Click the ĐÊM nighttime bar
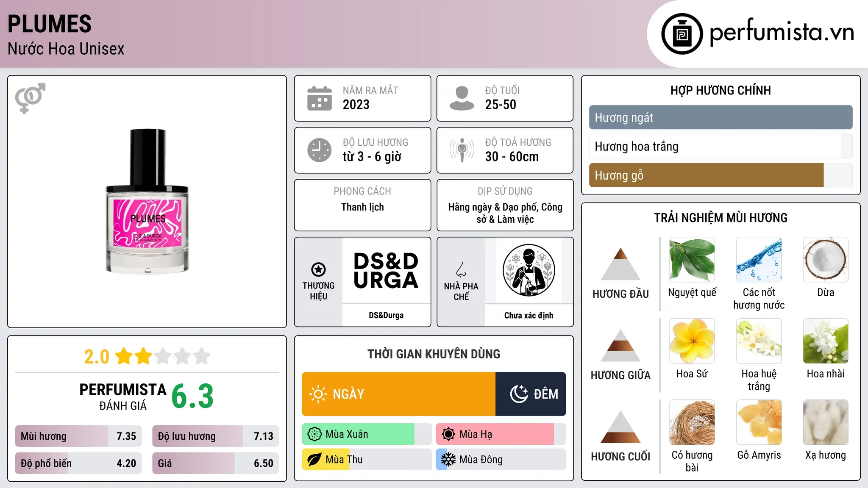Image resolution: width=868 pixels, height=488 pixels. click(531, 394)
